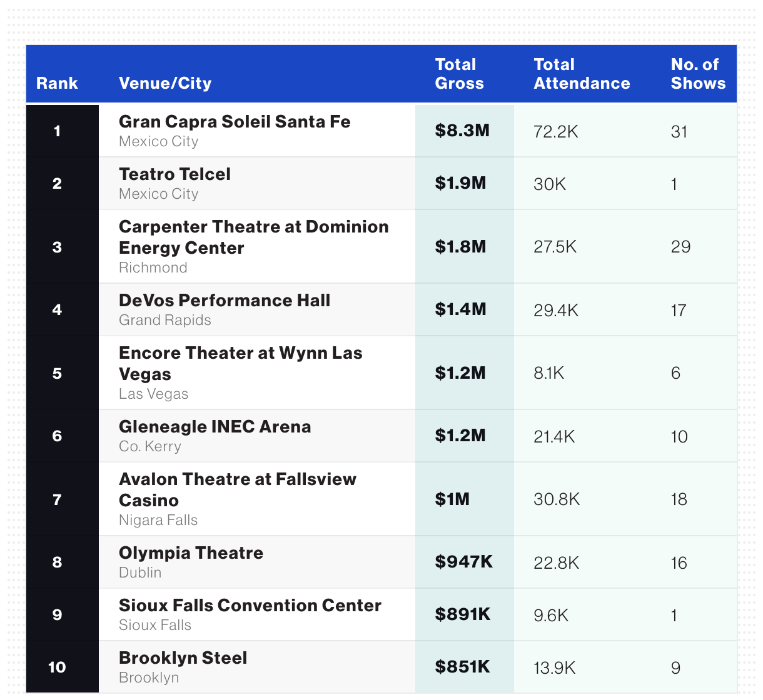The height and width of the screenshot is (700, 763).
Task: Click the "22.8K" attendance figure
Action: click(557, 562)
